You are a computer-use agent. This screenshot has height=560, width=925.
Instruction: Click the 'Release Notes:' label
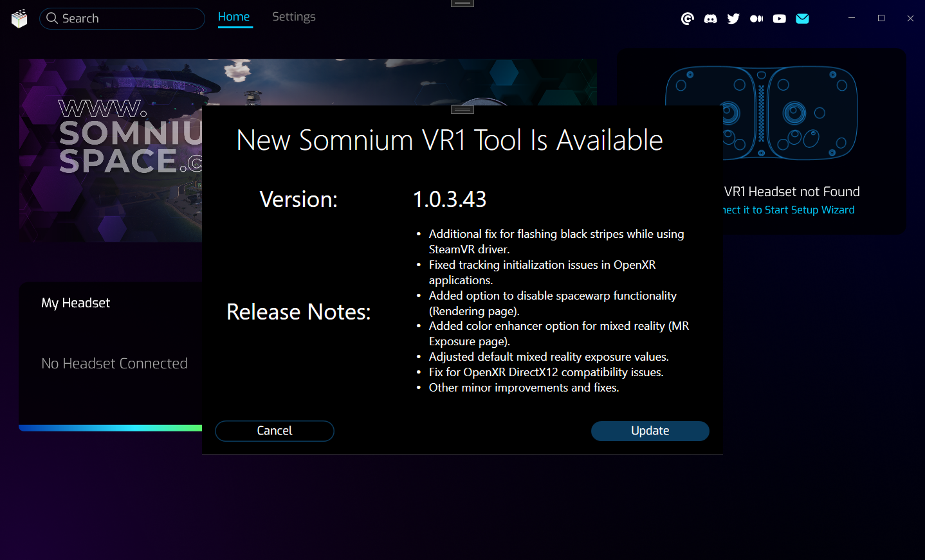[x=298, y=312]
